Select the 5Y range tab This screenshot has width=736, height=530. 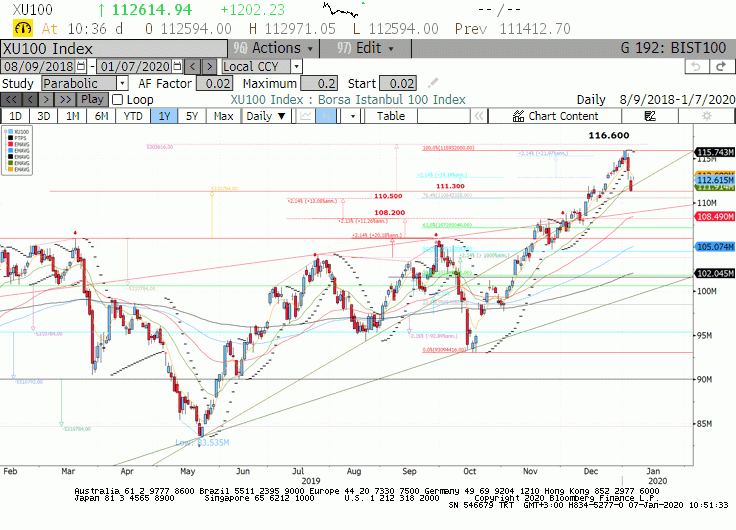[x=192, y=116]
